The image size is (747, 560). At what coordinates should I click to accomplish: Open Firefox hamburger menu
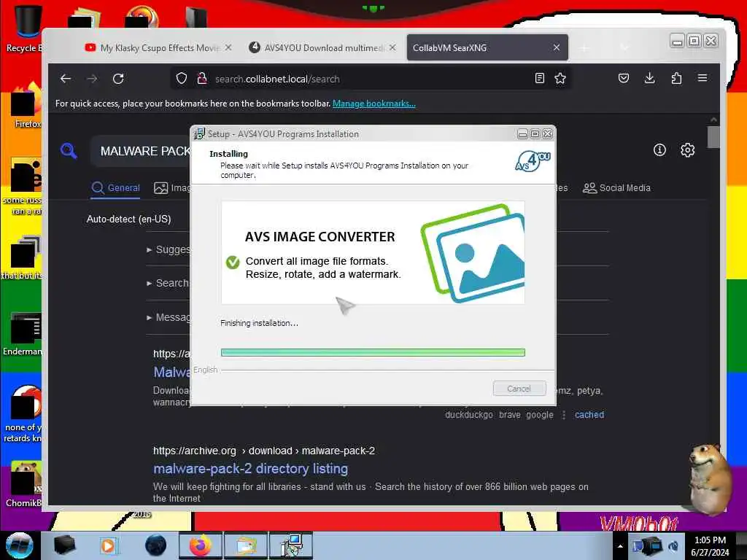[x=703, y=78]
